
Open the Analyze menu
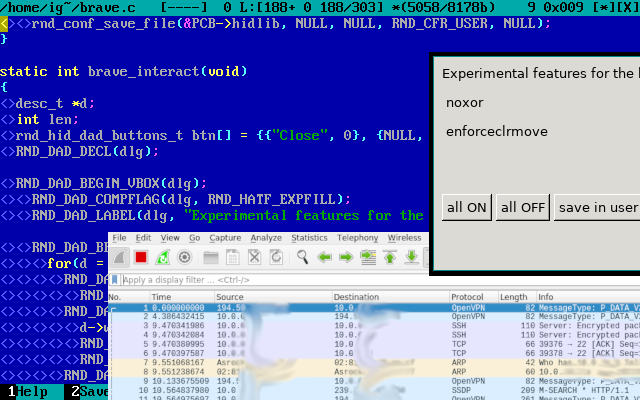pyautogui.click(x=266, y=238)
